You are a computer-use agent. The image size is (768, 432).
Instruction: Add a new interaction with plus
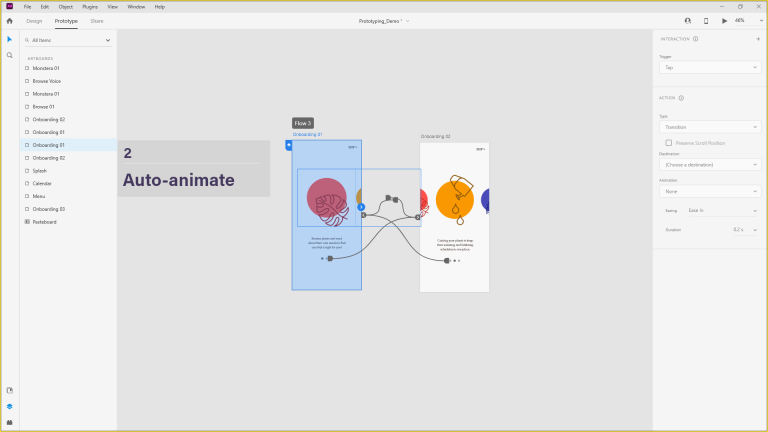click(757, 39)
